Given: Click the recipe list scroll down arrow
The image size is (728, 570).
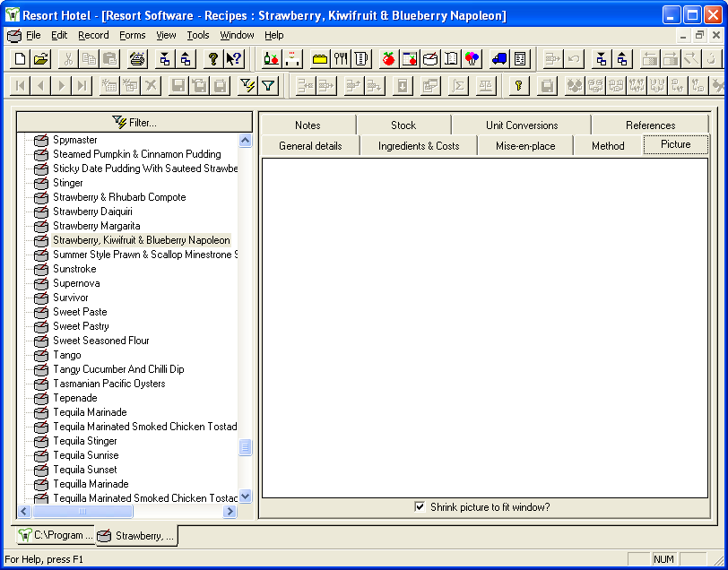Looking at the screenshot, I should (246, 496).
